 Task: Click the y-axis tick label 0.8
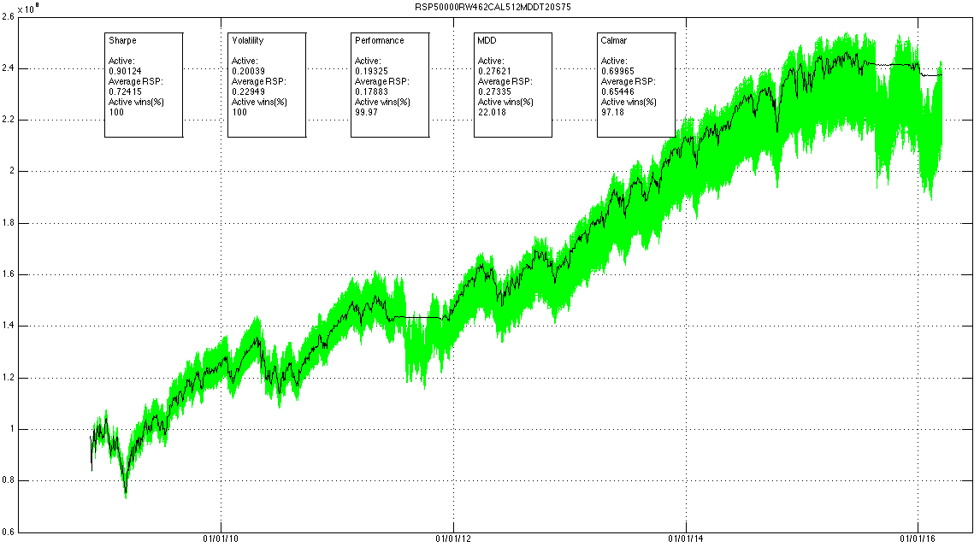point(9,481)
